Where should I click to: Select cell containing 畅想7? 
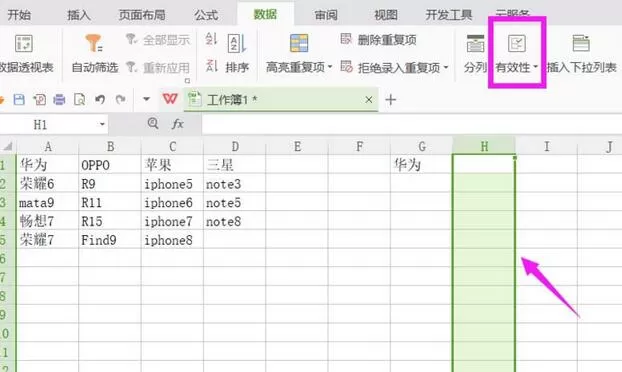pyautogui.click(x=48, y=221)
